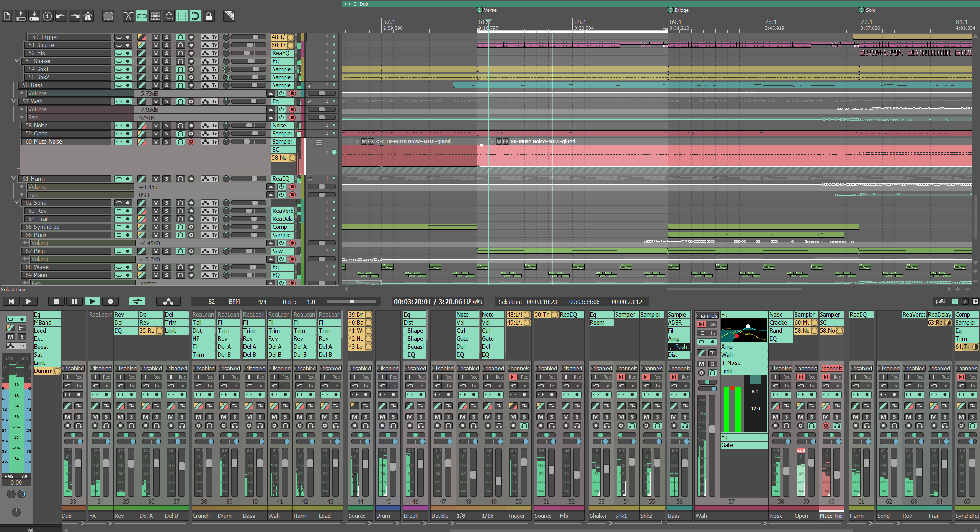Open the transport envelope automation button
980x532 pixels.
tap(168, 302)
